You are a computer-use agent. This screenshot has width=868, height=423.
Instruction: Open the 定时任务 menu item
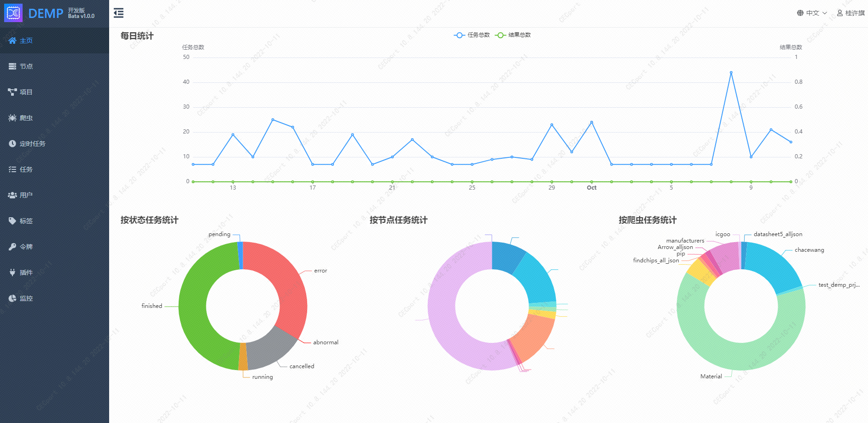click(x=54, y=144)
